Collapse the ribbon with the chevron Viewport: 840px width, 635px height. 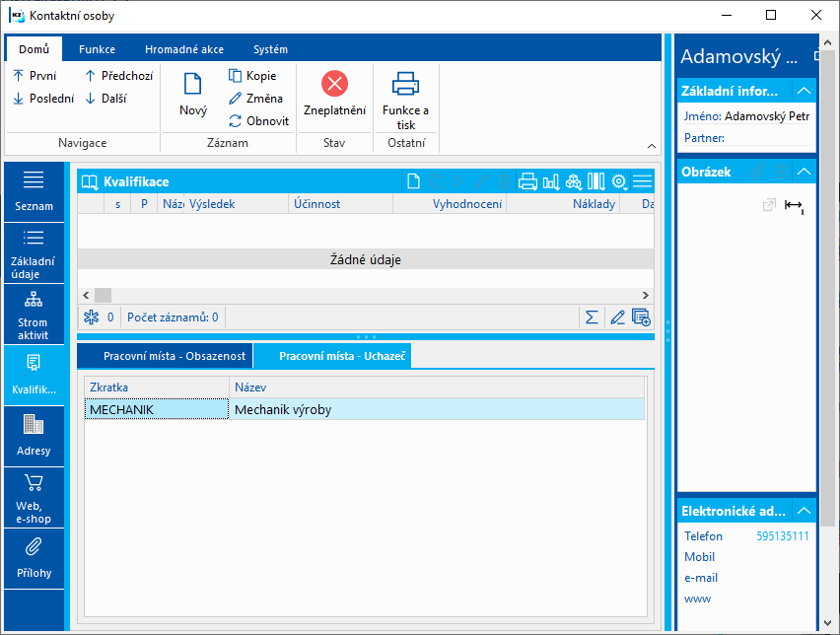651,146
